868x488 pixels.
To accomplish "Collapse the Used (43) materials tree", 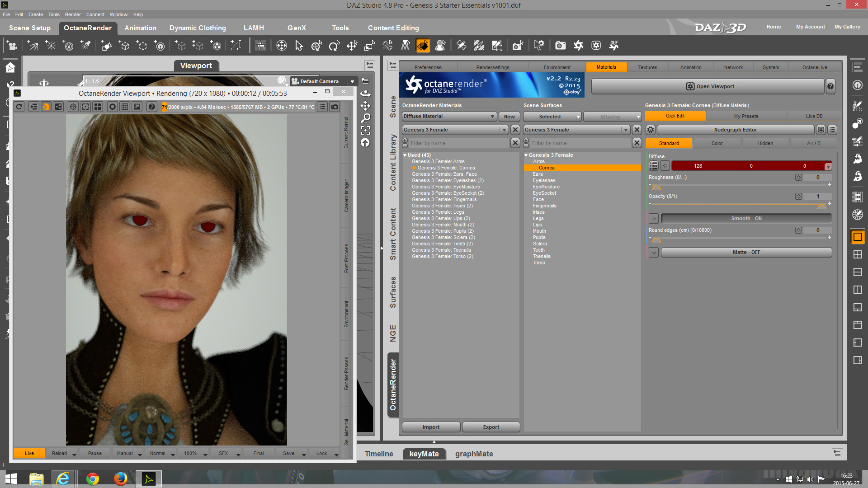I will click(x=405, y=155).
